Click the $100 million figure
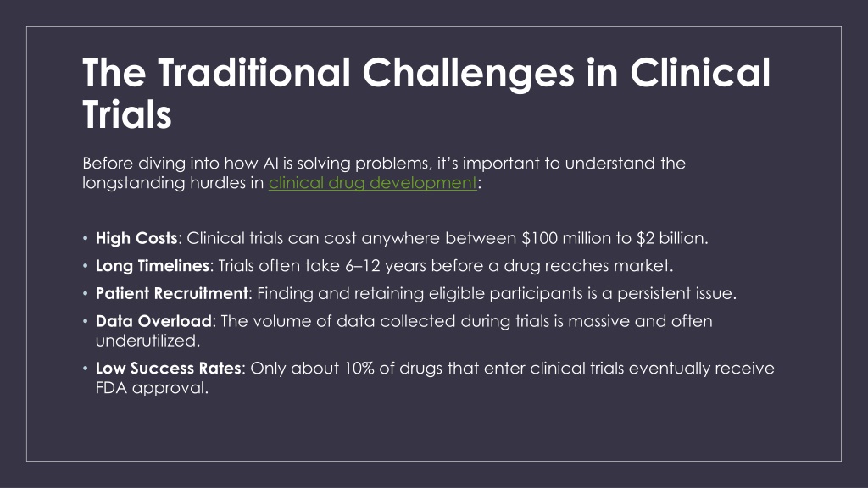The image size is (868, 488). tap(563, 238)
